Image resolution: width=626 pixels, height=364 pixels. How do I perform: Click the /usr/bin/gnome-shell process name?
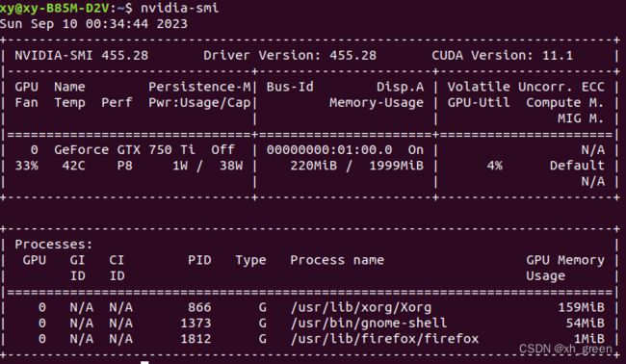(x=369, y=323)
